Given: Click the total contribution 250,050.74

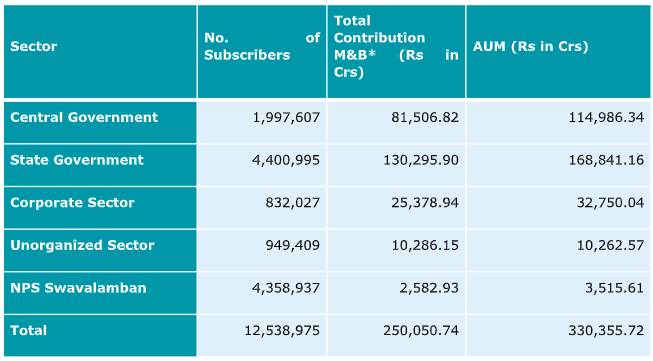Looking at the screenshot, I should [x=421, y=331].
